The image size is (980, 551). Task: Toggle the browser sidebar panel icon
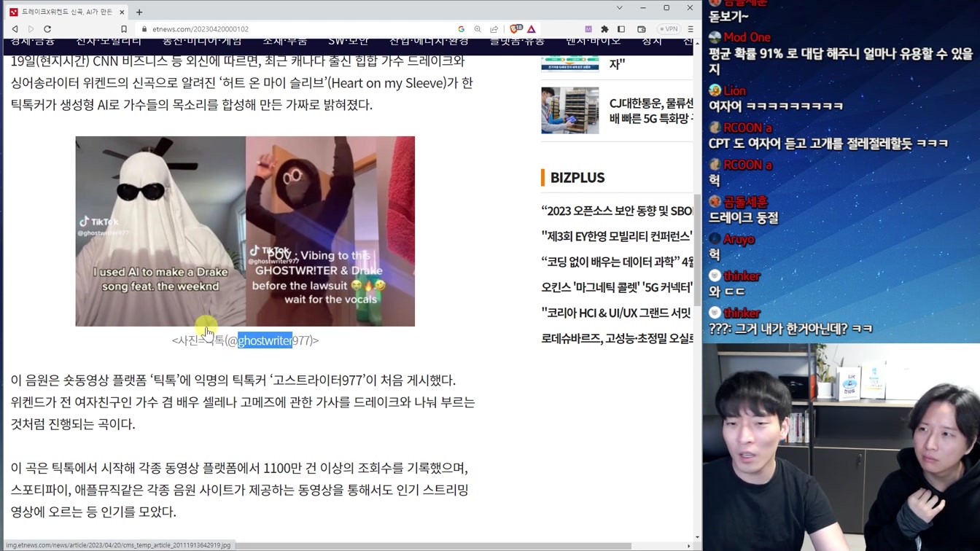[621, 29]
